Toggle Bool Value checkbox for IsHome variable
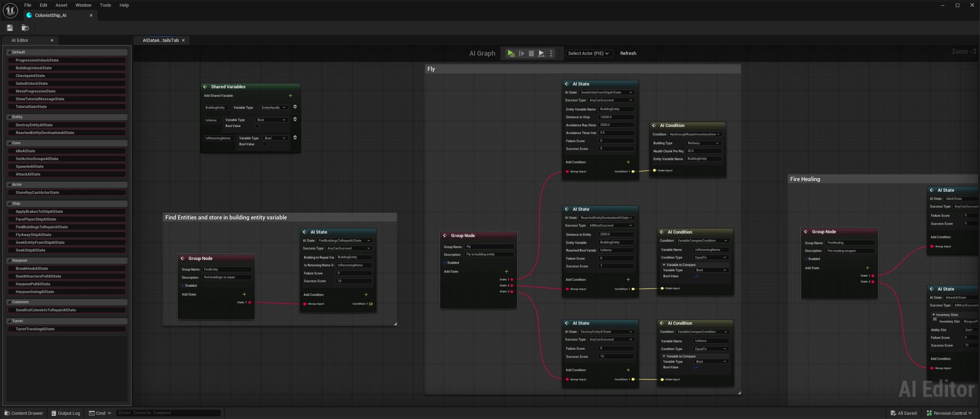 point(257,126)
